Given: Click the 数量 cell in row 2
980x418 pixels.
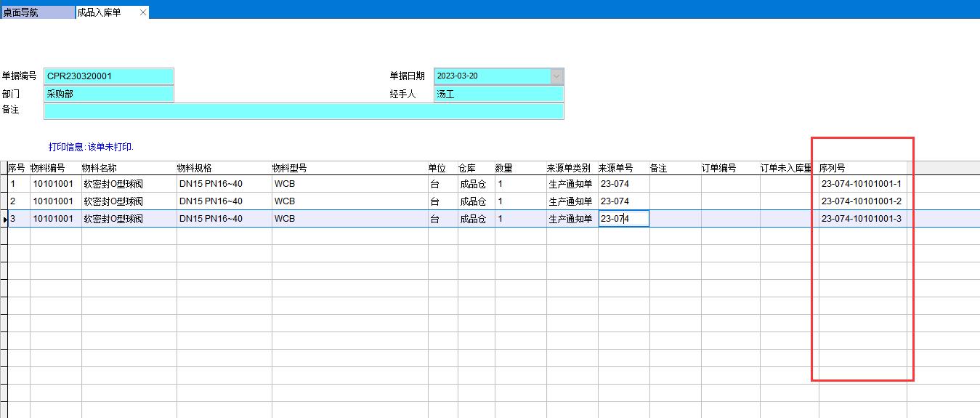Looking at the screenshot, I should click(x=519, y=201).
